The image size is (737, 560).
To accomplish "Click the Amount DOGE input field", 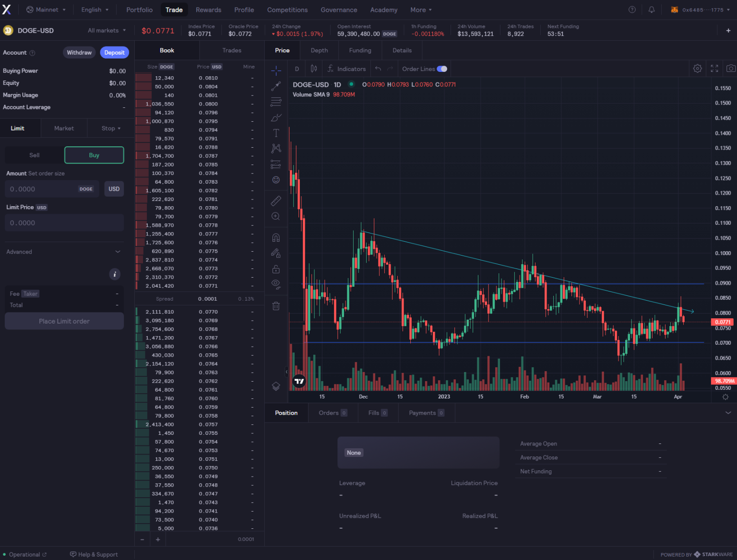I will click(52, 189).
